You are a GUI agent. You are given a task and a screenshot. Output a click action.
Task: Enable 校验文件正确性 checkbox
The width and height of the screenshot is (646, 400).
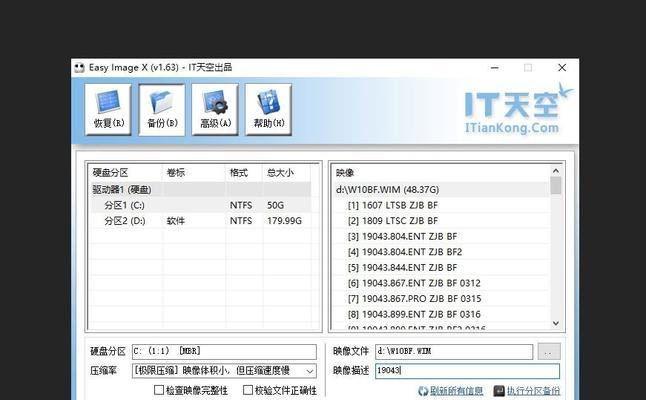248,390
